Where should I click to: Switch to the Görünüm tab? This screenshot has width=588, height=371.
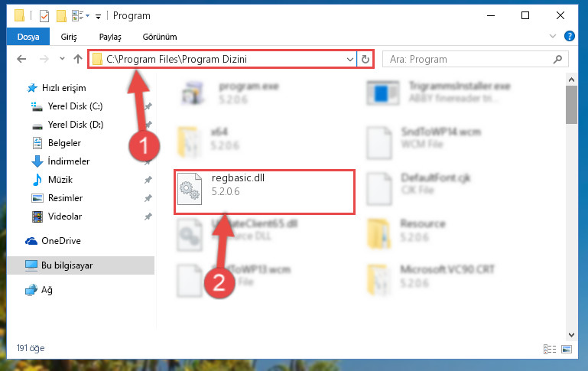pos(160,37)
